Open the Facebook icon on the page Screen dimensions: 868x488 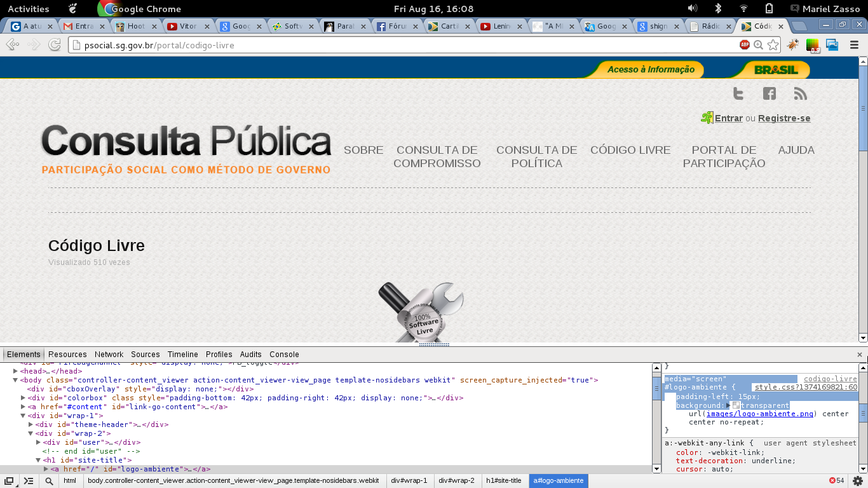(770, 94)
